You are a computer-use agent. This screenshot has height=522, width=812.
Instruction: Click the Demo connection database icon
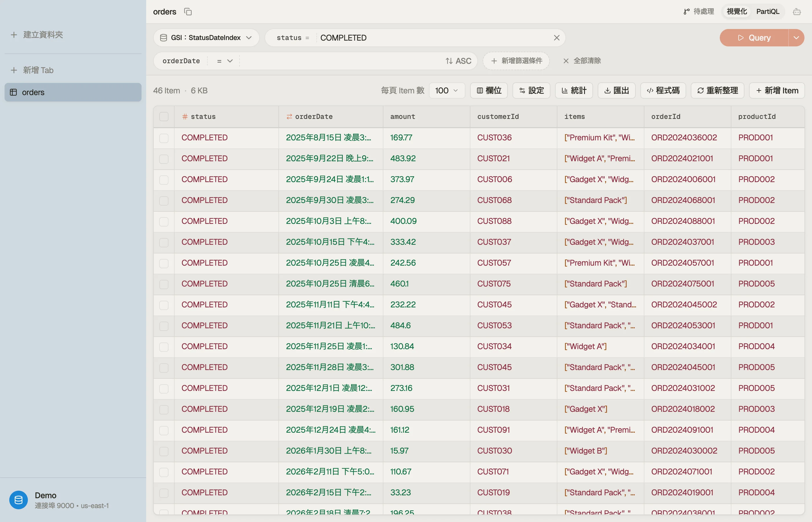(19, 500)
